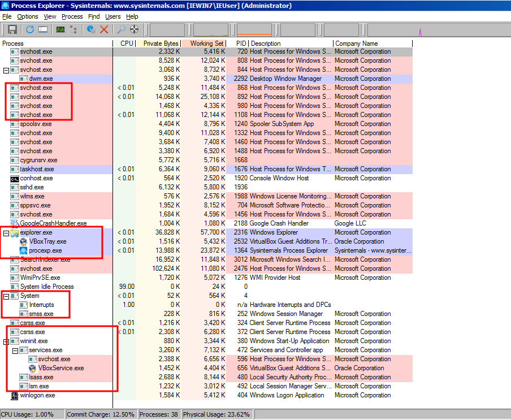Click the sshd.exe process icon

point(14,187)
